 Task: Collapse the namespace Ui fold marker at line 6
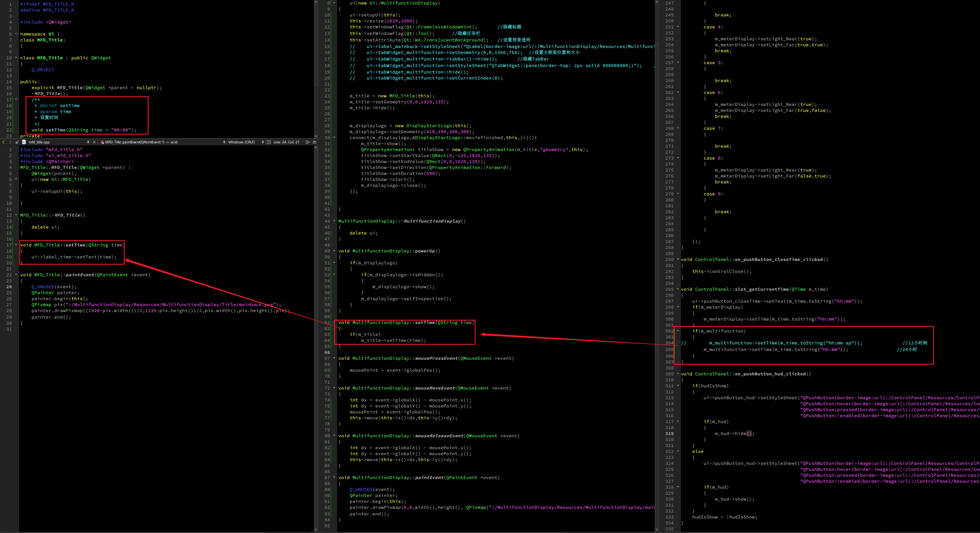pyautogui.click(x=16, y=34)
